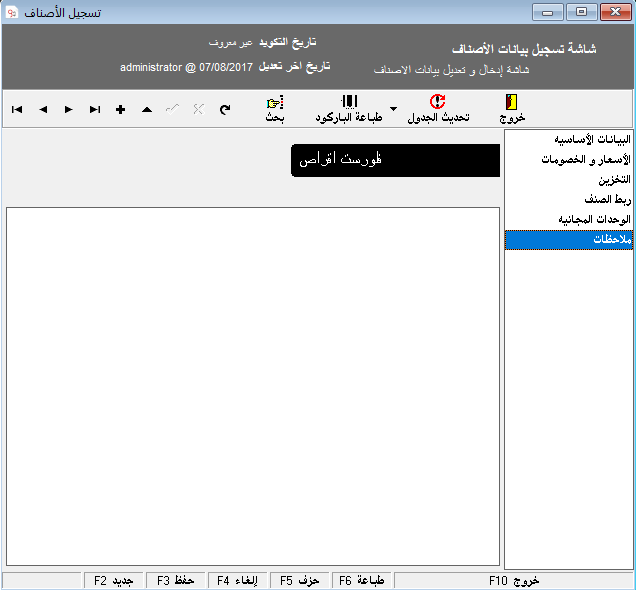Click F6 طباعة print button
The height and width of the screenshot is (590, 636).
(x=361, y=581)
